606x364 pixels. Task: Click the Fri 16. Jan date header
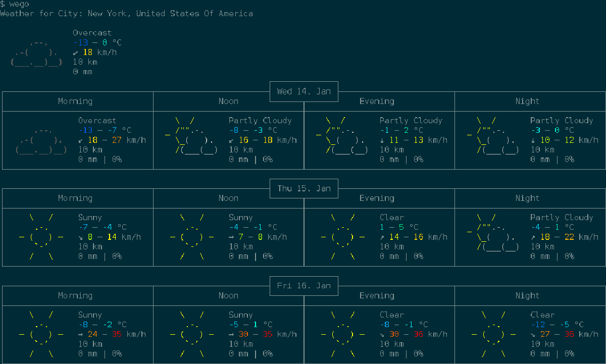coord(304,286)
